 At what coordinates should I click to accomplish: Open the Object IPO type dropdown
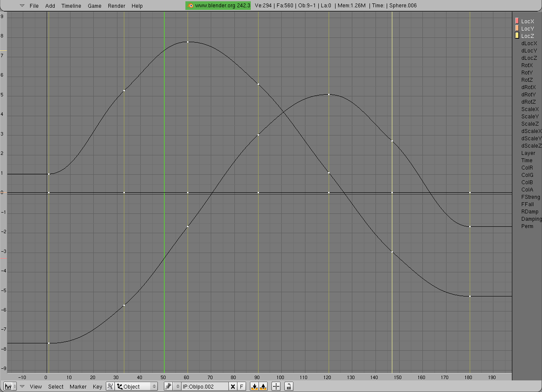point(136,386)
